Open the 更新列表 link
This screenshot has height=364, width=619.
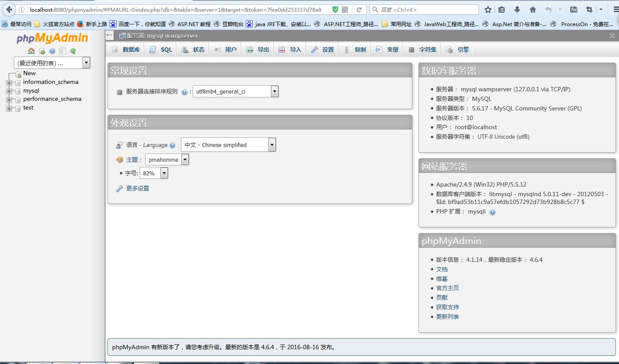[448, 317]
